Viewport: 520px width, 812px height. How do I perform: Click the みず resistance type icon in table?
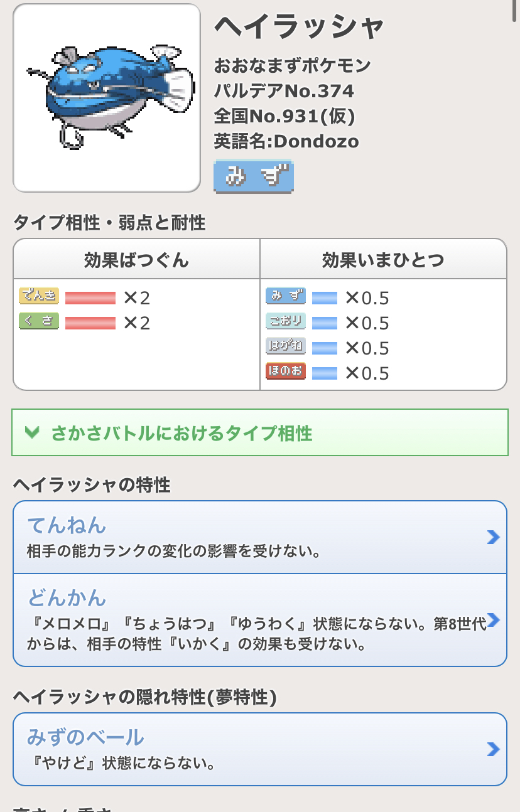(x=285, y=296)
